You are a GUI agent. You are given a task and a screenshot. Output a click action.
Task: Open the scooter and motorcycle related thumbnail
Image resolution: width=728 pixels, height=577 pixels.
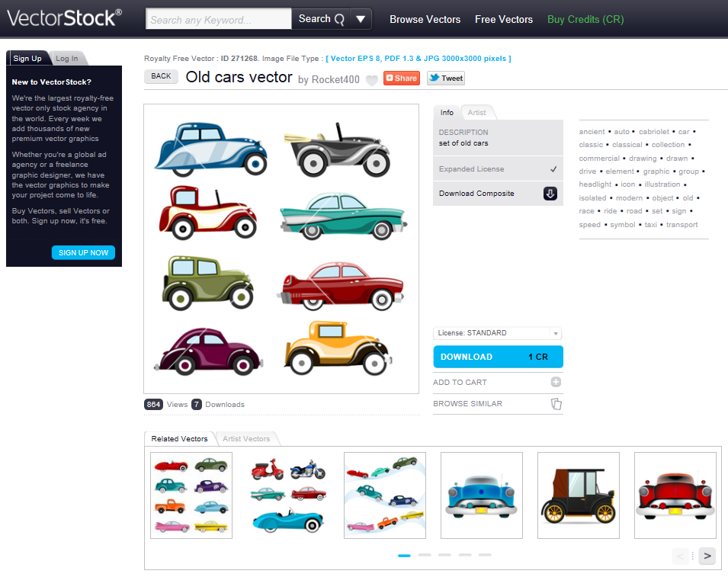point(288,495)
